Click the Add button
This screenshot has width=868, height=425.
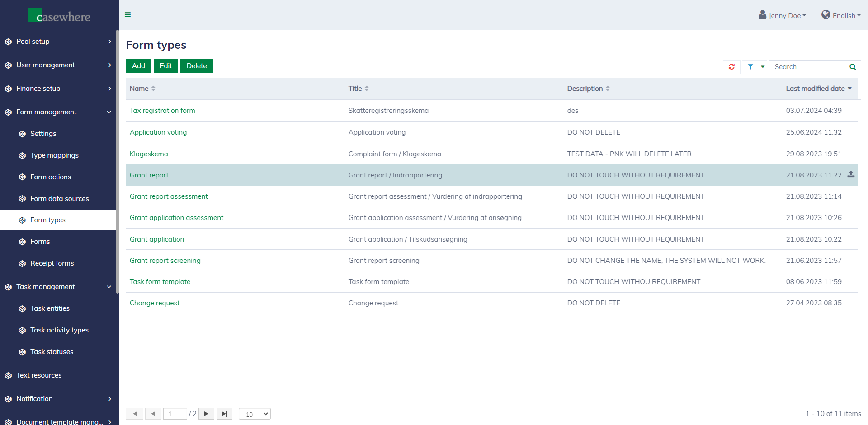138,66
